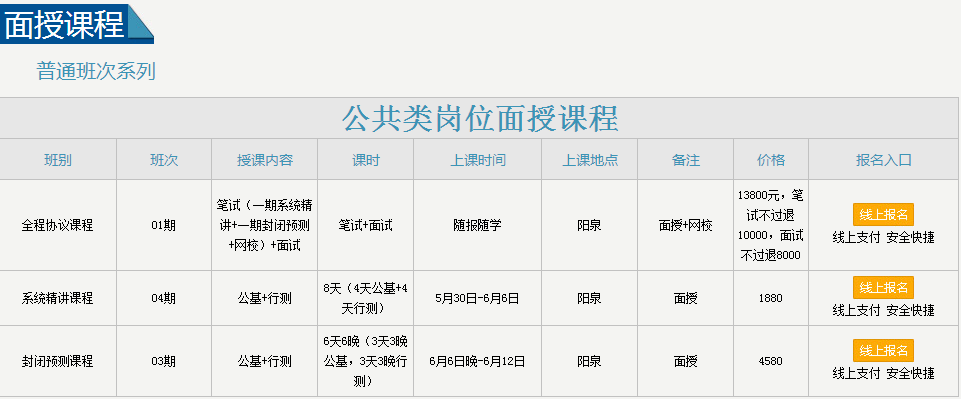The image size is (961, 399).
Task: Select the 全程协议课程 row label
Action: [58, 225]
